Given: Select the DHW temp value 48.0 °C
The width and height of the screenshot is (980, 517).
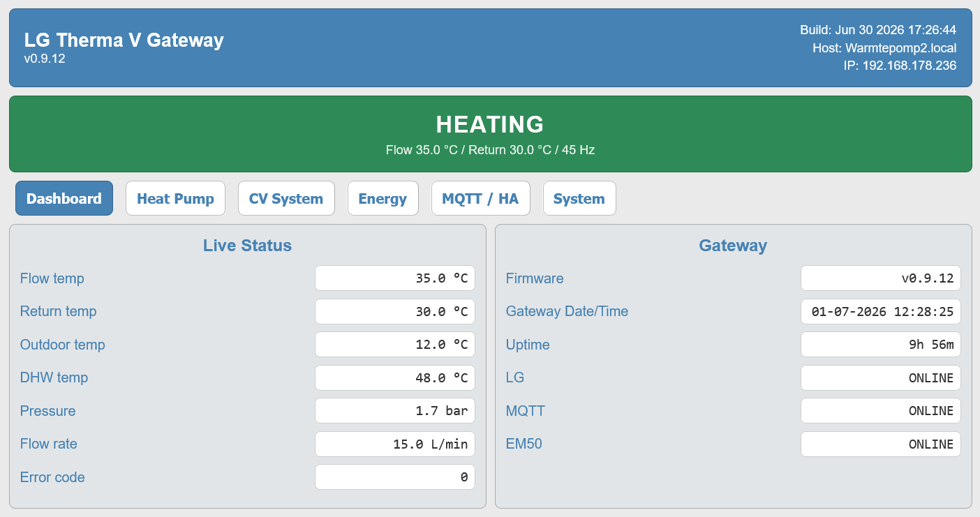Looking at the screenshot, I should tap(395, 377).
